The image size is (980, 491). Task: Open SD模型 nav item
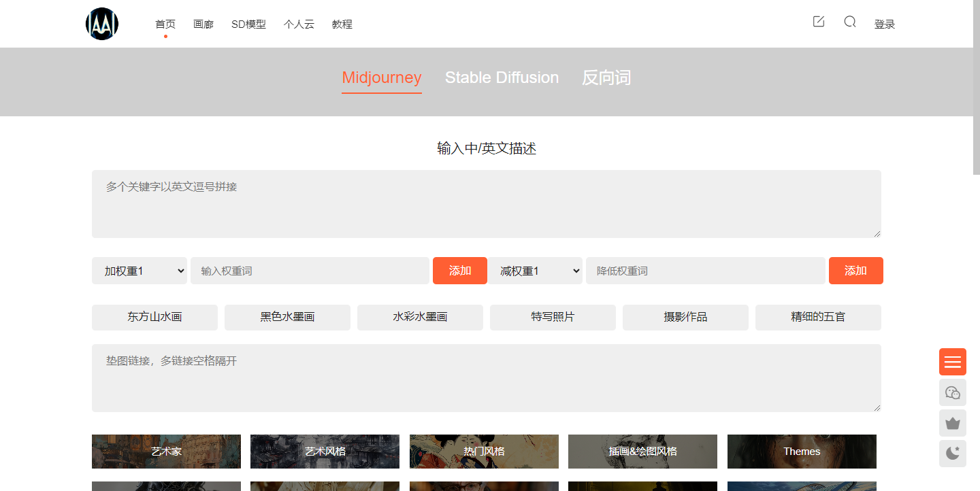(x=248, y=24)
